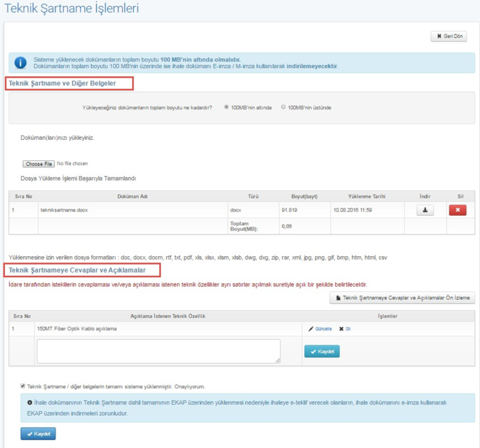Click inside the explanation text area

pyautogui.click(x=159, y=351)
